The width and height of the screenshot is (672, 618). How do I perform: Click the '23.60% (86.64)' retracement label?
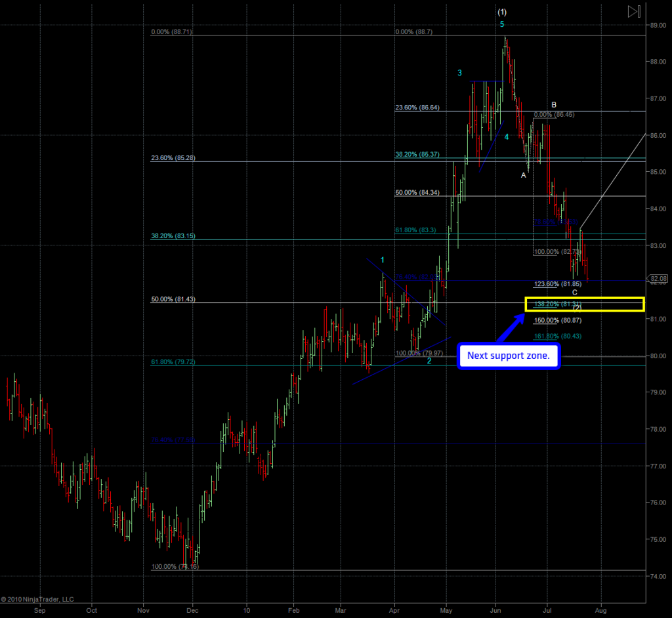coord(417,108)
